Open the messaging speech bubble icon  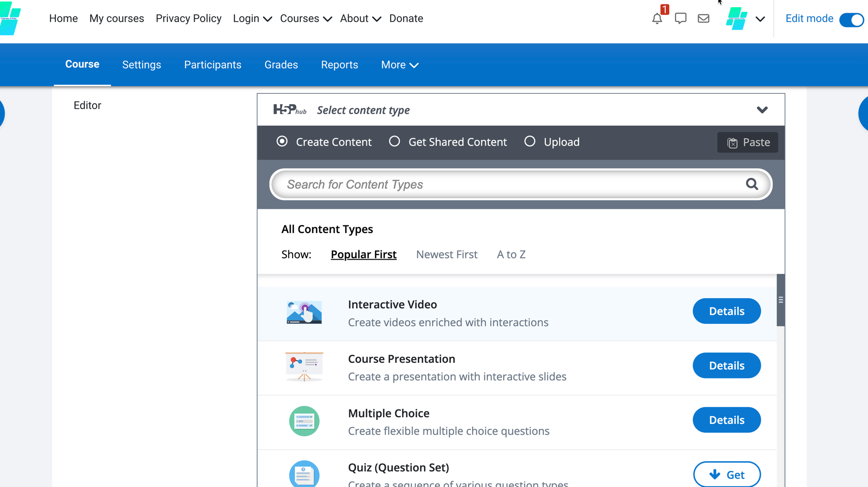(681, 19)
